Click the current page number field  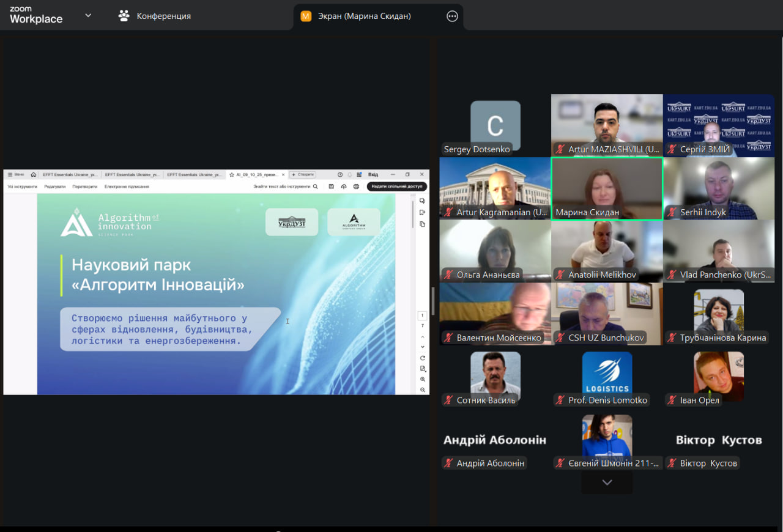tap(423, 316)
